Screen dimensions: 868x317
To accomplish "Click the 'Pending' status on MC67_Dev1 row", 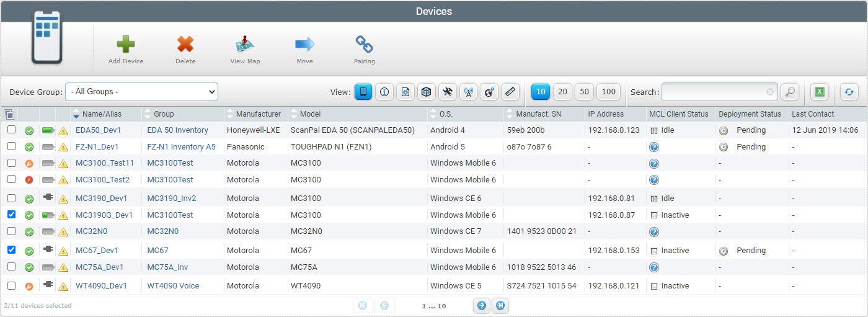I will (x=751, y=251).
